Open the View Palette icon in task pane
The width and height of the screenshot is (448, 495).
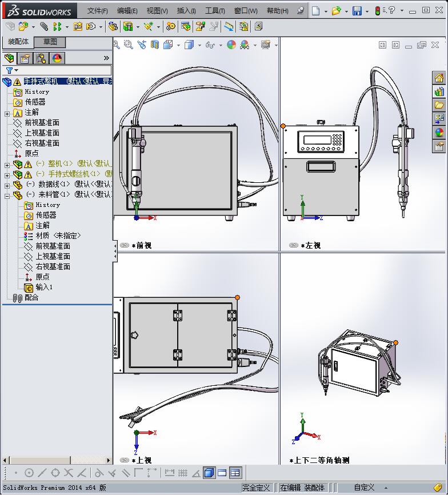(439, 119)
